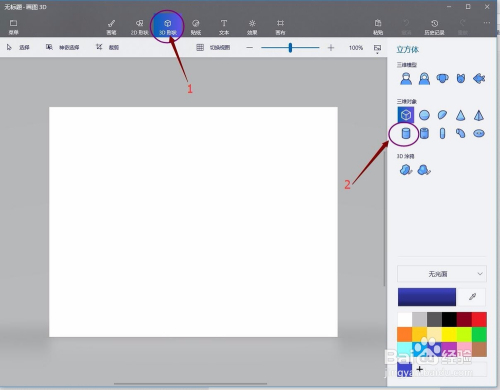Screen dimensions: 500x390
Task: Click the current color bar
Action: click(x=427, y=297)
